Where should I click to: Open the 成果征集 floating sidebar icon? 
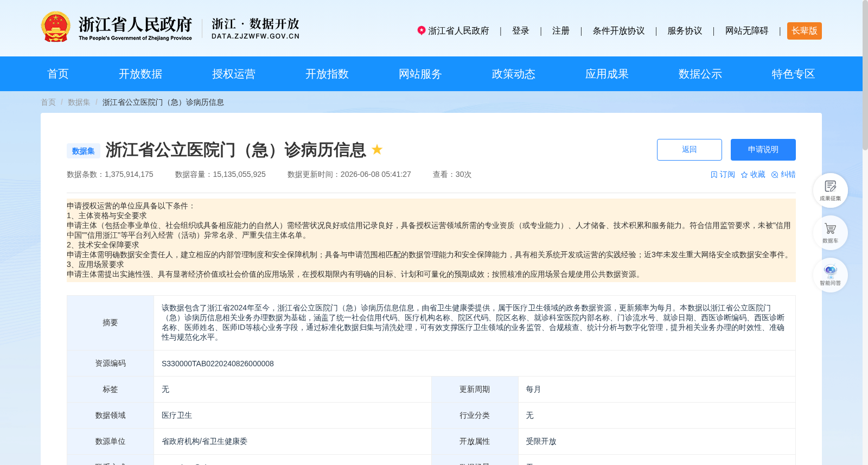(830, 190)
